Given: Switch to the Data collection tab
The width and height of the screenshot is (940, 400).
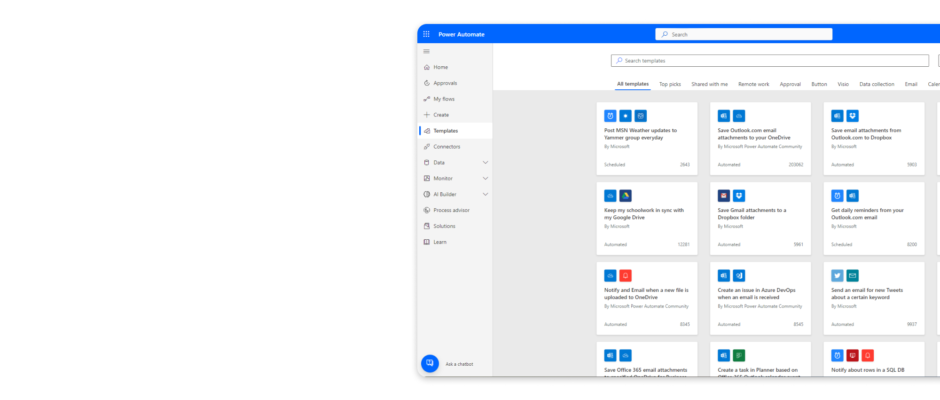Looking at the screenshot, I should click(x=876, y=84).
